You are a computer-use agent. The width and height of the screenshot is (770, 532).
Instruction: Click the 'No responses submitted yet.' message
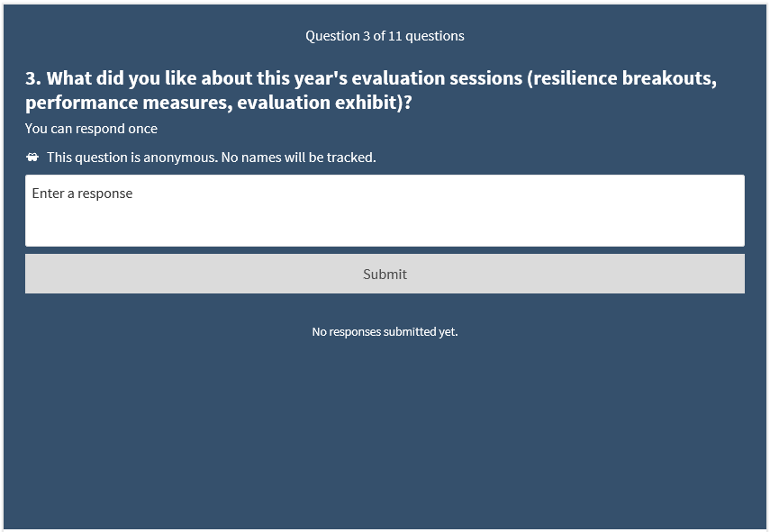[x=385, y=331]
